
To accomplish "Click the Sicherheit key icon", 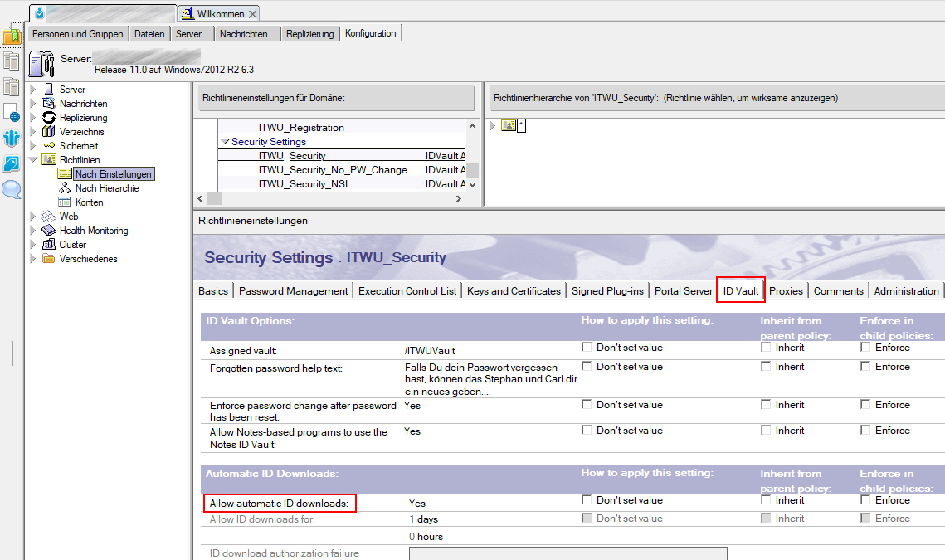I will tap(49, 145).
